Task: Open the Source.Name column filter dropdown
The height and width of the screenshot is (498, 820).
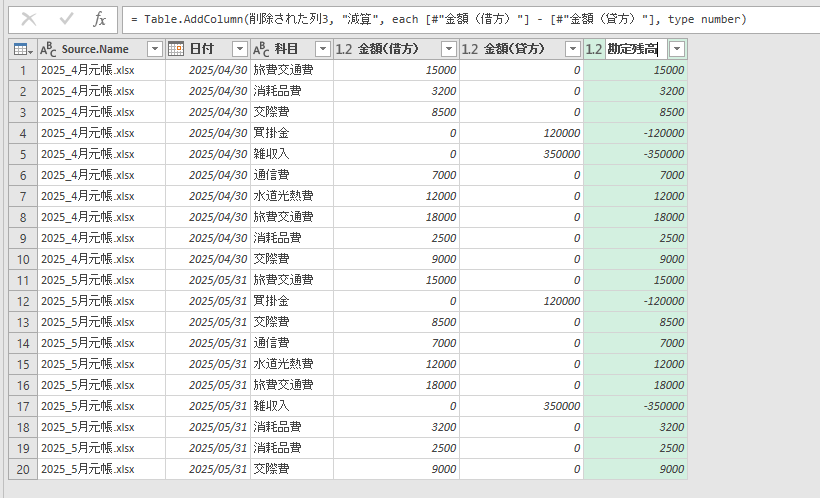Action: point(154,49)
